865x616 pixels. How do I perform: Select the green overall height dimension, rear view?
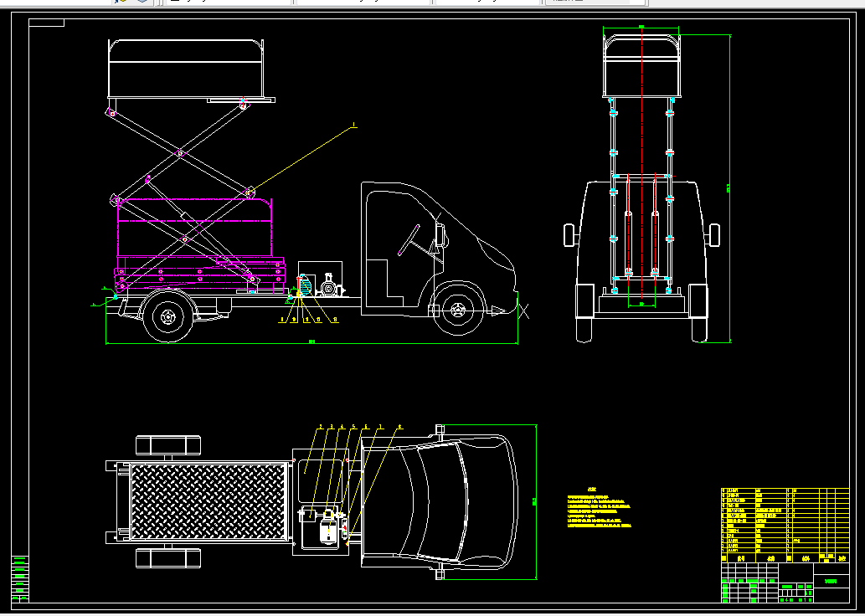point(729,187)
